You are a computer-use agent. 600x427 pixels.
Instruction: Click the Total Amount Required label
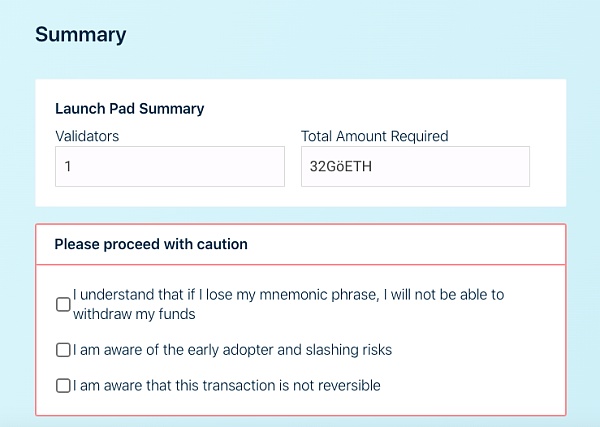(374, 136)
